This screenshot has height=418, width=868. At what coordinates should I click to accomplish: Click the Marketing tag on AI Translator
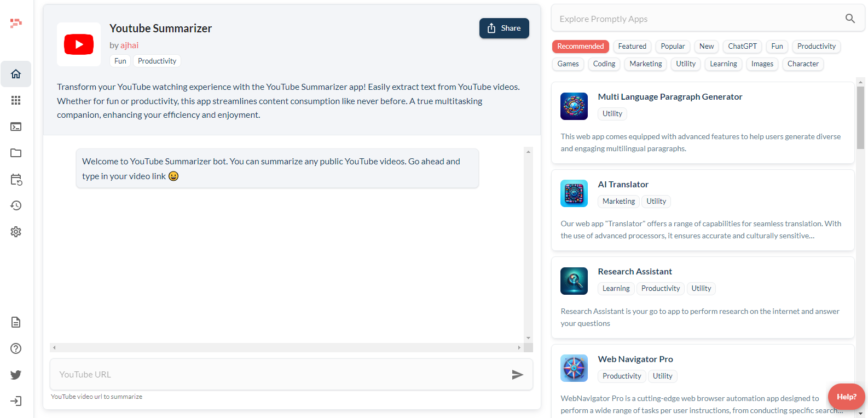pos(618,202)
